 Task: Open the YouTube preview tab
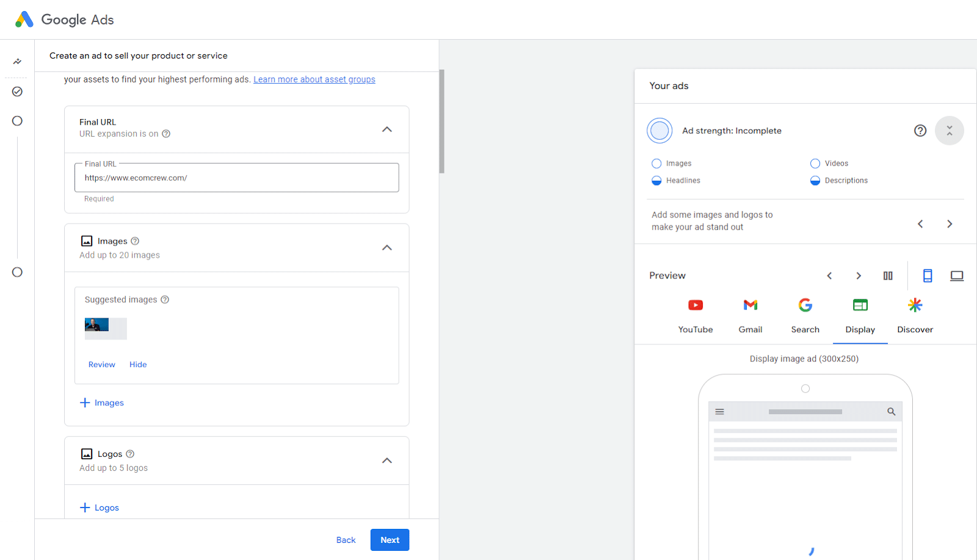coord(696,316)
